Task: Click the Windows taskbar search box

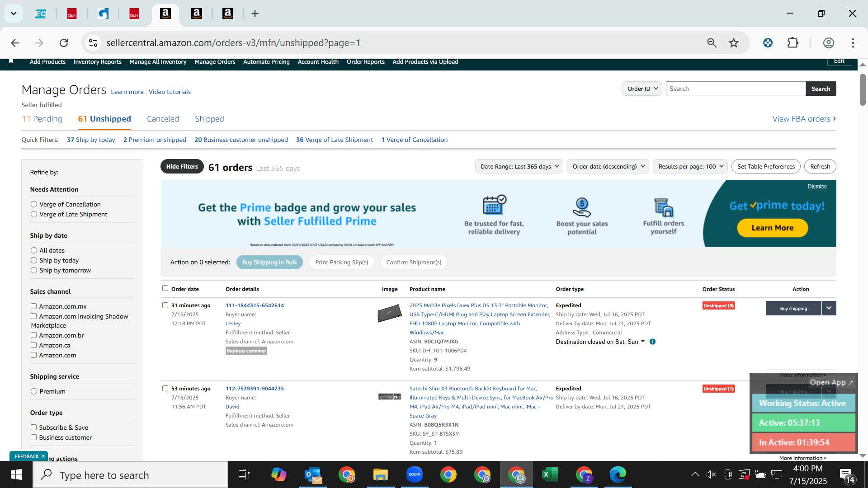Action: click(x=130, y=475)
